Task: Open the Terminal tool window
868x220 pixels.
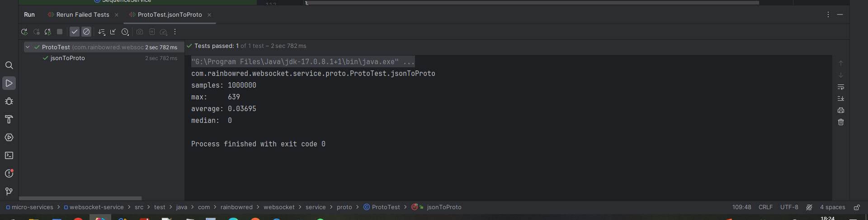Action: (x=9, y=155)
